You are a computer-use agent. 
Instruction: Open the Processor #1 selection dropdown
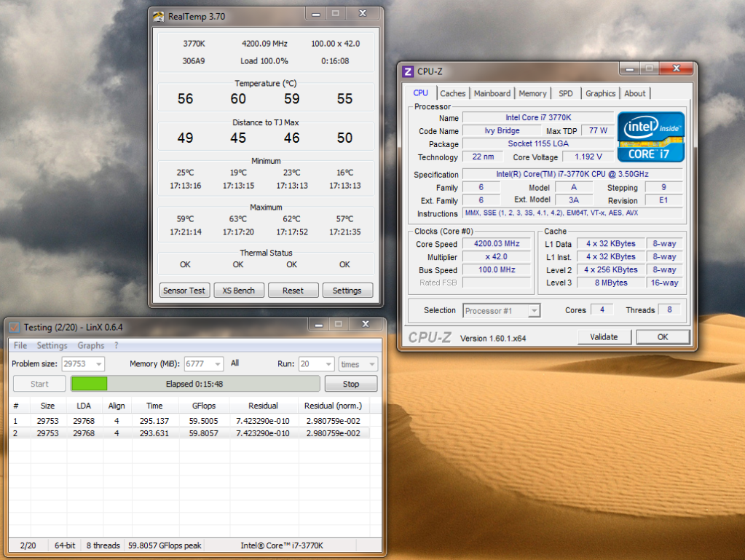535,311
